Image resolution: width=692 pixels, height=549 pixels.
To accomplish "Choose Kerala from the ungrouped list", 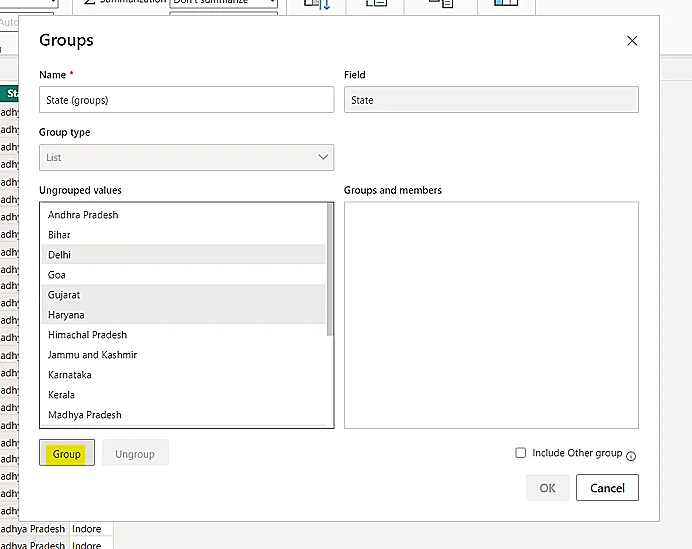I will coord(61,395).
